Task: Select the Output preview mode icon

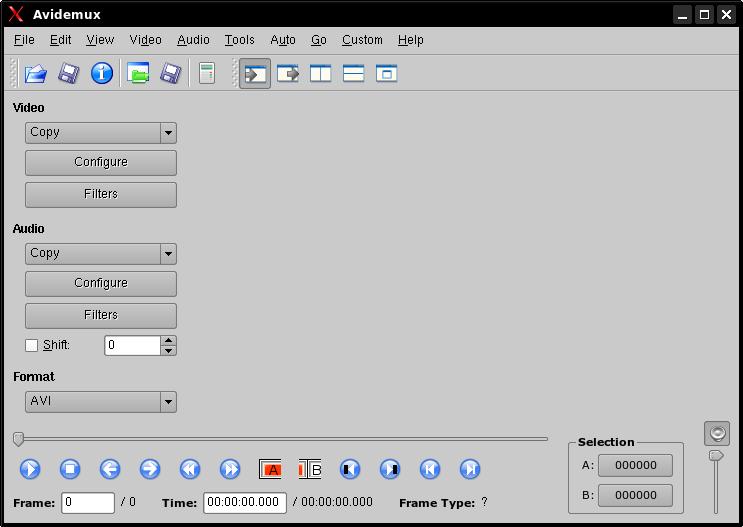Action: pos(288,73)
